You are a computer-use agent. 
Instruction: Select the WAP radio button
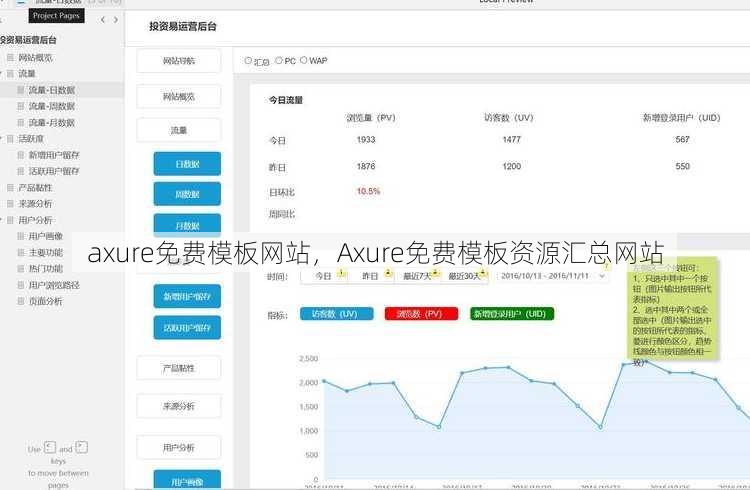303,60
